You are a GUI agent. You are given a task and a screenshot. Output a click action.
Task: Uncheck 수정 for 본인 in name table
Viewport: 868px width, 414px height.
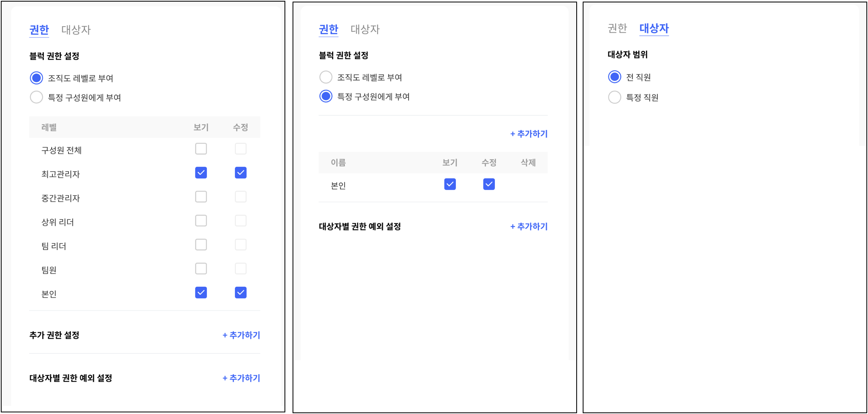[489, 184]
